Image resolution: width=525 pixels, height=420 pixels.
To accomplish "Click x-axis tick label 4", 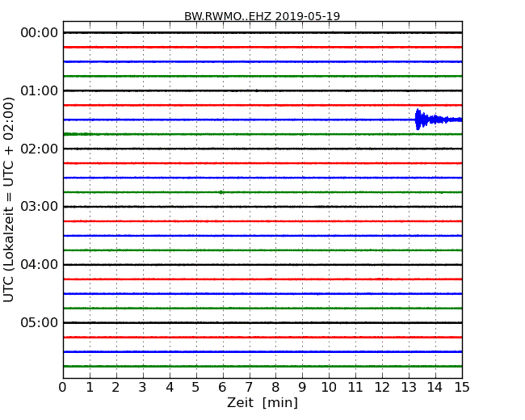I will [170, 388].
